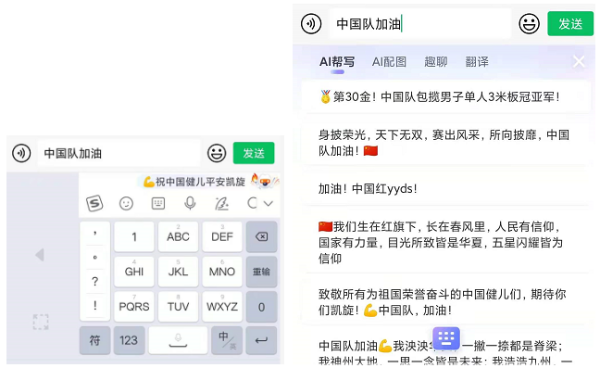The image size is (600, 368).
Task: Tap the TUV key
Action: (x=178, y=307)
